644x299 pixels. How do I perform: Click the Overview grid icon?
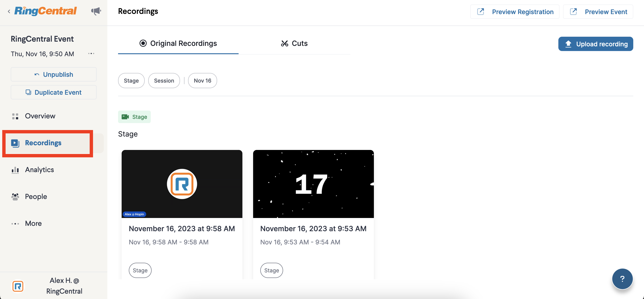point(15,116)
